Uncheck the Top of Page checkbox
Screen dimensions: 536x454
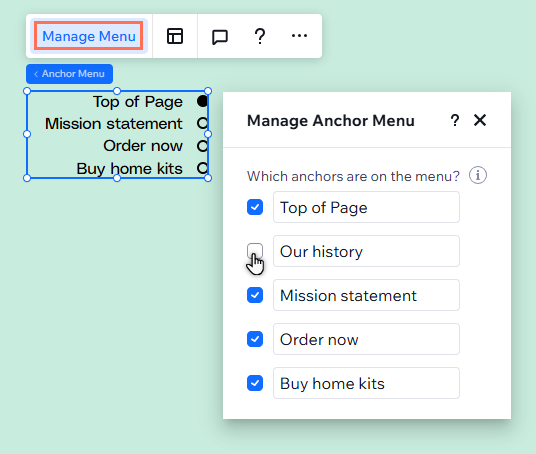click(x=255, y=207)
